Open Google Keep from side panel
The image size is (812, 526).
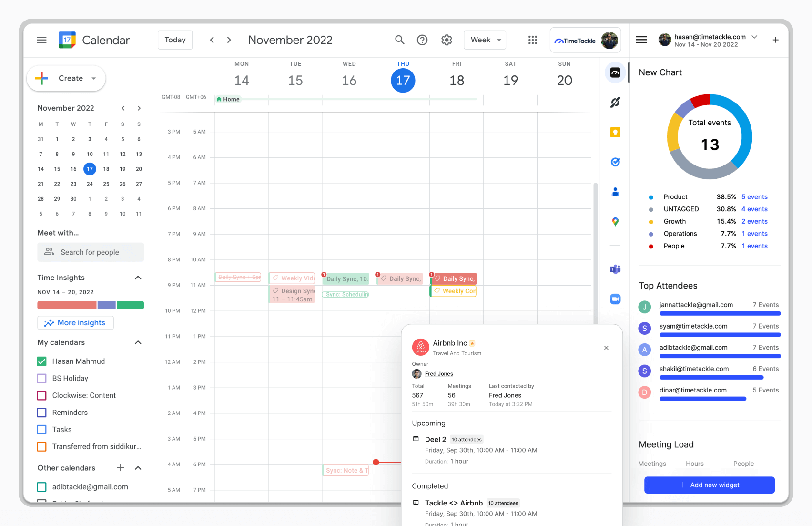[x=615, y=133]
